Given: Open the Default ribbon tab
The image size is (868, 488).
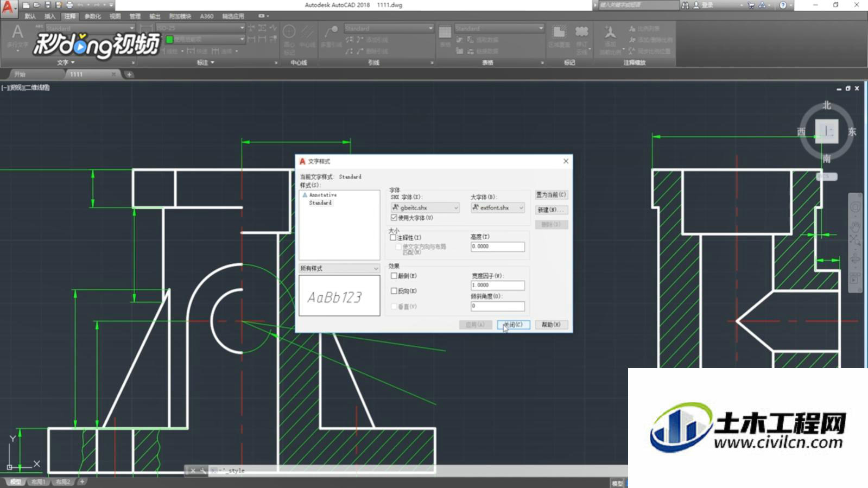Looking at the screenshot, I should (30, 16).
